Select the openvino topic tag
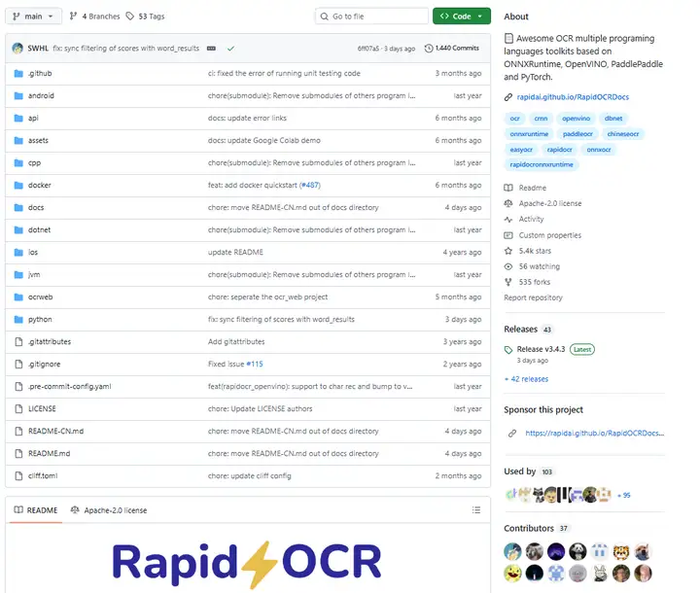700x593 pixels. pyautogui.click(x=576, y=119)
